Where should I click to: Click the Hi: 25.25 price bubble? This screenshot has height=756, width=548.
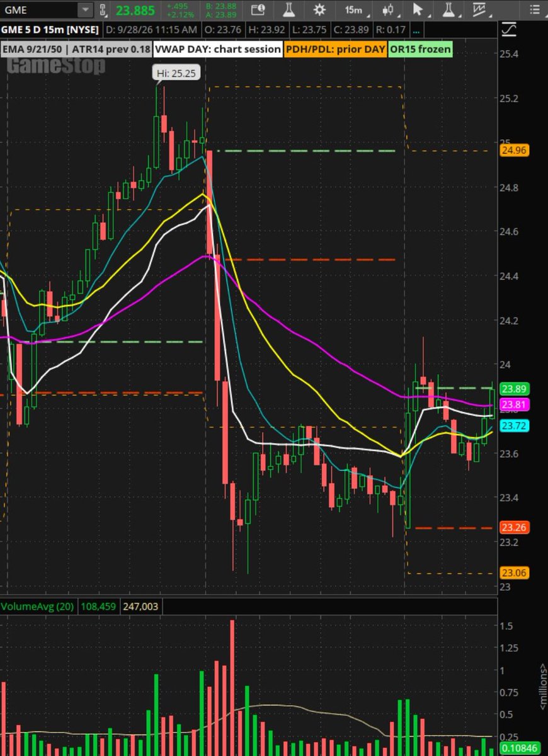177,73
